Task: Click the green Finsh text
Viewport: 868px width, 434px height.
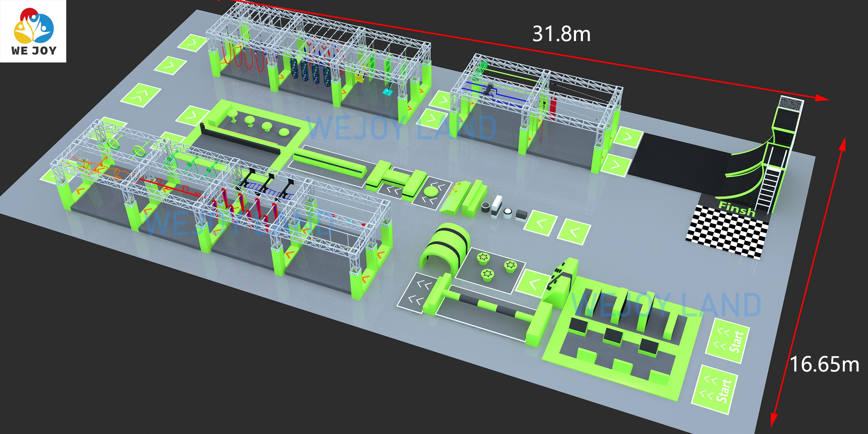Action: click(x=737, y=209)
